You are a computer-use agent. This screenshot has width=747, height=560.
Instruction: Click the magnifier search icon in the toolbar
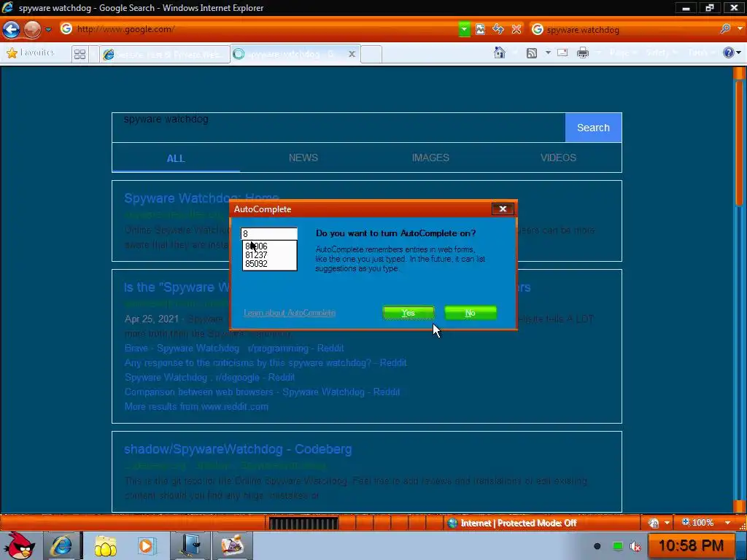(x=725, y=29)
